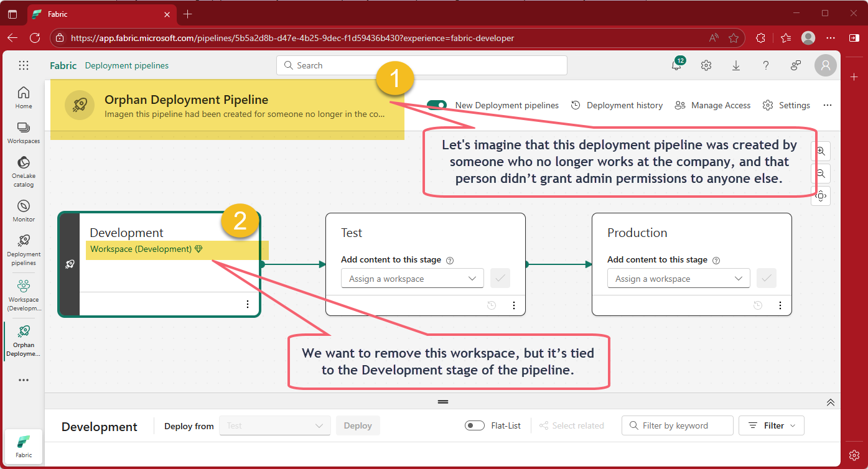Viewport: 868px width, 469px height.
Task: Click info icon beside Production add content
Action: tap(716, 261)
